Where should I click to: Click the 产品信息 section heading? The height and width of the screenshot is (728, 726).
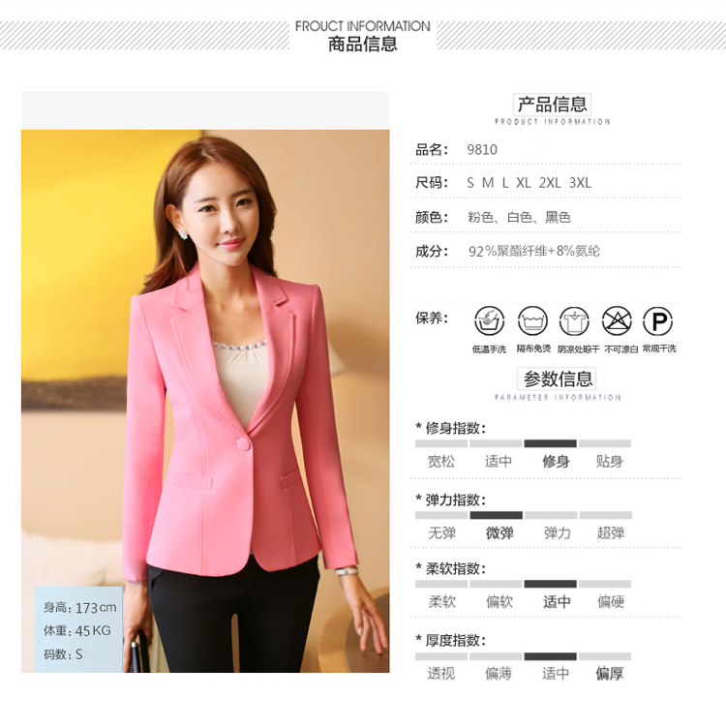[x=552, y=105]
